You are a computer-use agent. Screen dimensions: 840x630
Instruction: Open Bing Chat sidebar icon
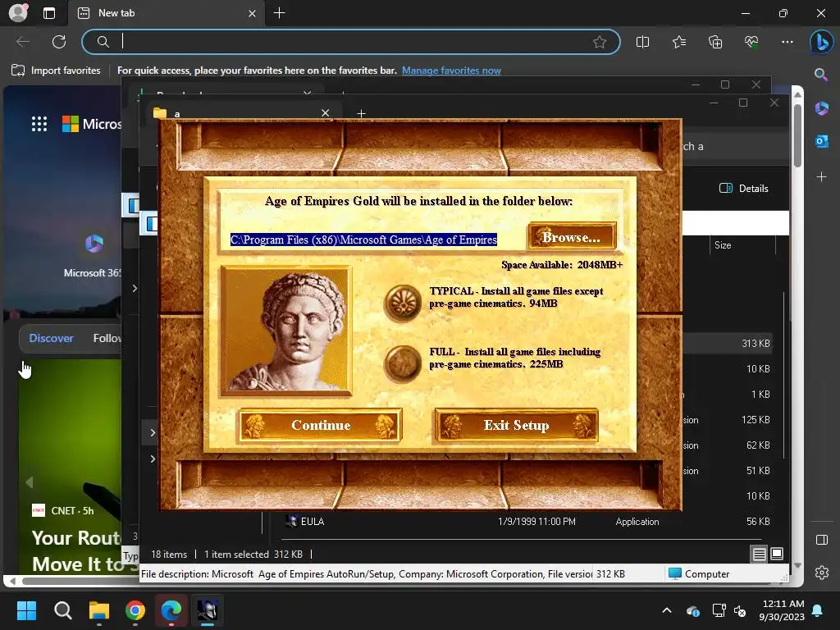coord(821,42)
